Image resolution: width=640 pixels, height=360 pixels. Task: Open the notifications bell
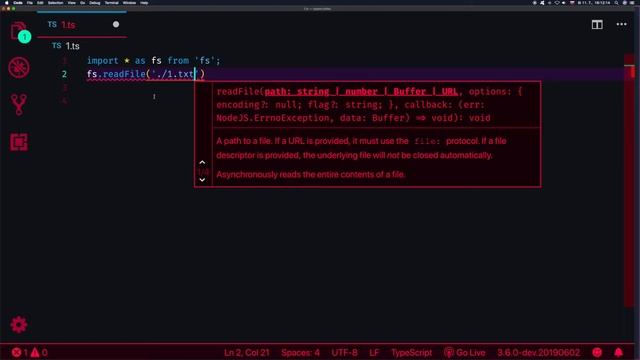pos(618,352)
